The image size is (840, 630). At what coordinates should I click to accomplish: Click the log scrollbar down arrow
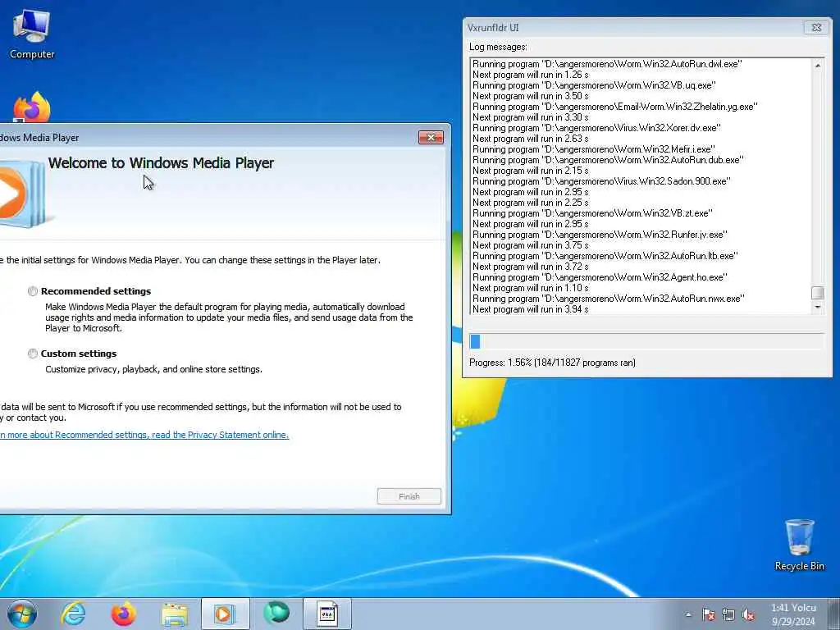click(818, 307)
